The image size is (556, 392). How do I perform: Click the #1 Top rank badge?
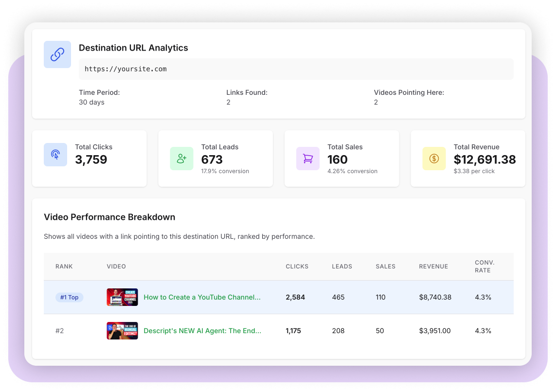point(69,297)
